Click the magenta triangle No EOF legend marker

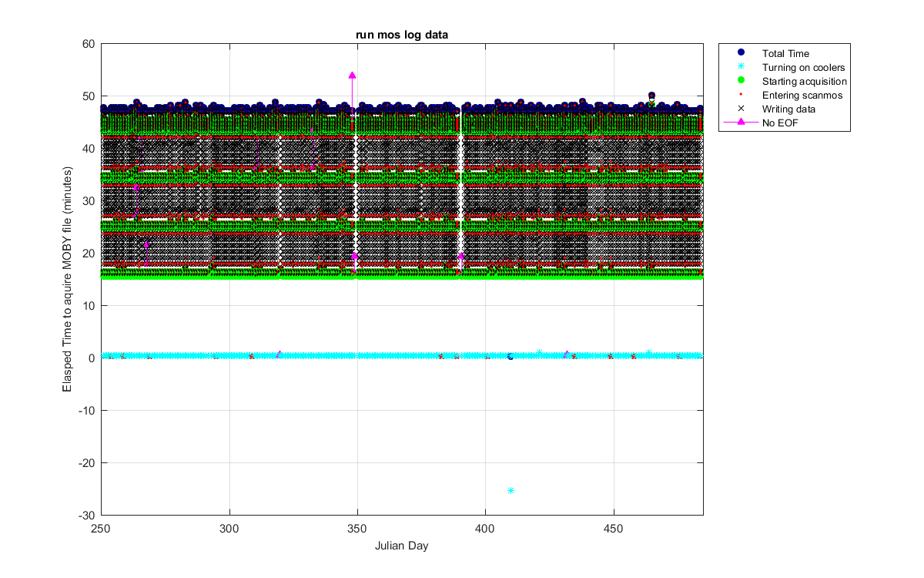tap(741, 123)
